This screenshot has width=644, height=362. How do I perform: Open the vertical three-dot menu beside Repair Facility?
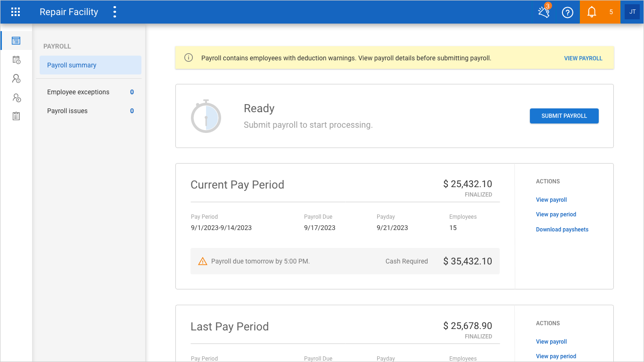(x=115, y=12)
